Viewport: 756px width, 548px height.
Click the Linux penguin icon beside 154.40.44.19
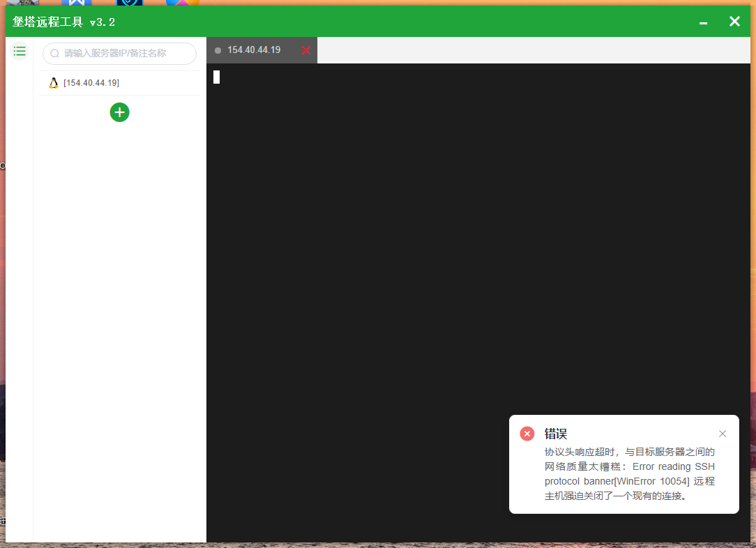point(54,83)
